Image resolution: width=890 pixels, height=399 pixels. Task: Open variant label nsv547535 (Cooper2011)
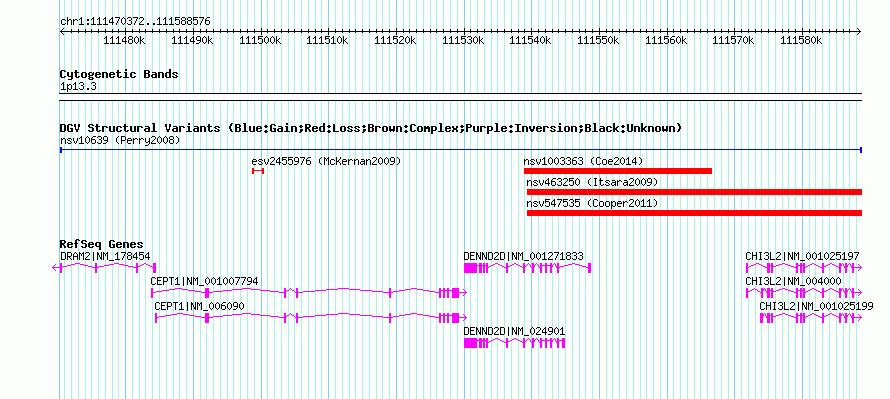(592, 203)
